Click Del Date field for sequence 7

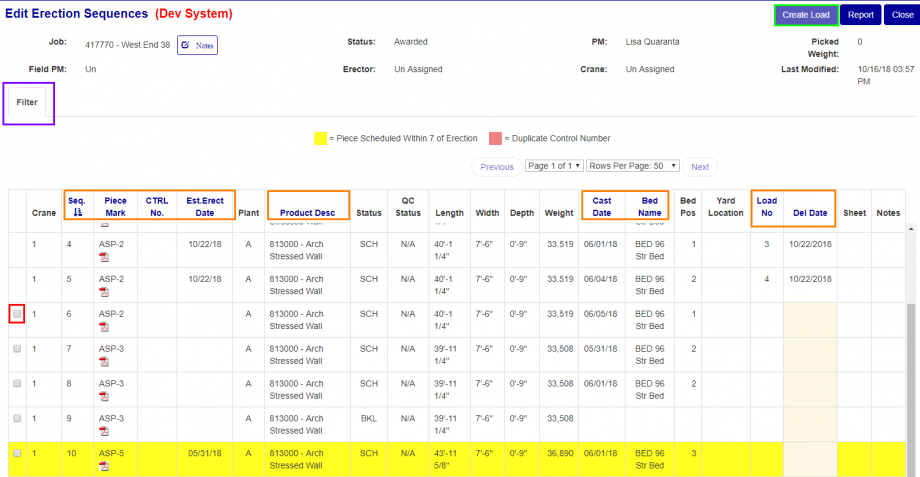pyautogui.click(x=810, y=354)
